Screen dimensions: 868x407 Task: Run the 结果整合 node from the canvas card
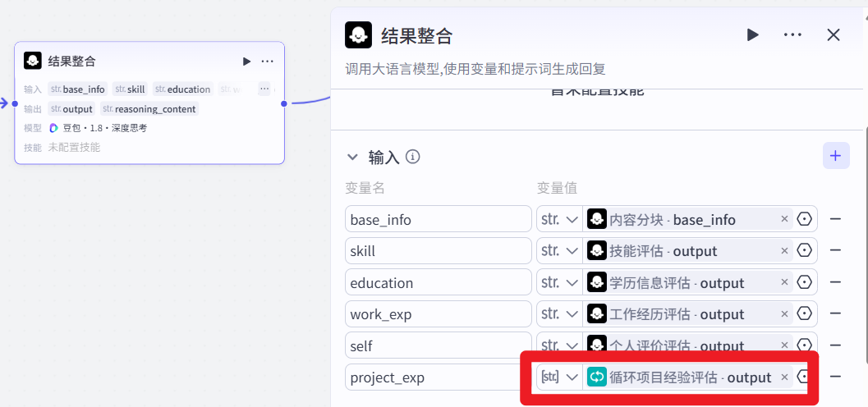(246, 62)
